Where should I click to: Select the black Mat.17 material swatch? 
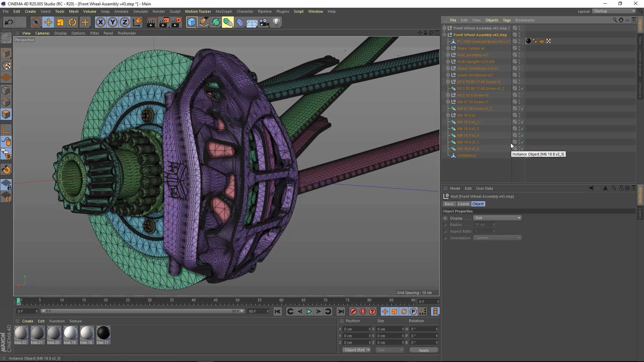click(x=103, y=333)
